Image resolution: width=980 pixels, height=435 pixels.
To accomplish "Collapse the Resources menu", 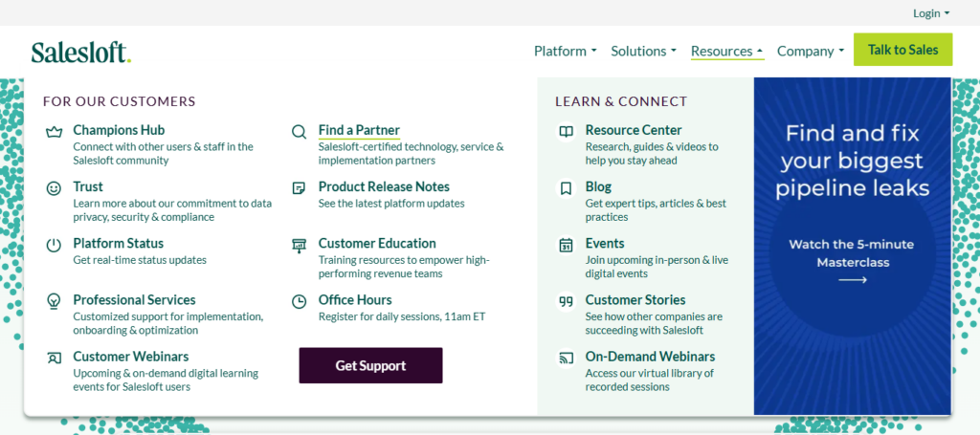I will (727, 51).
